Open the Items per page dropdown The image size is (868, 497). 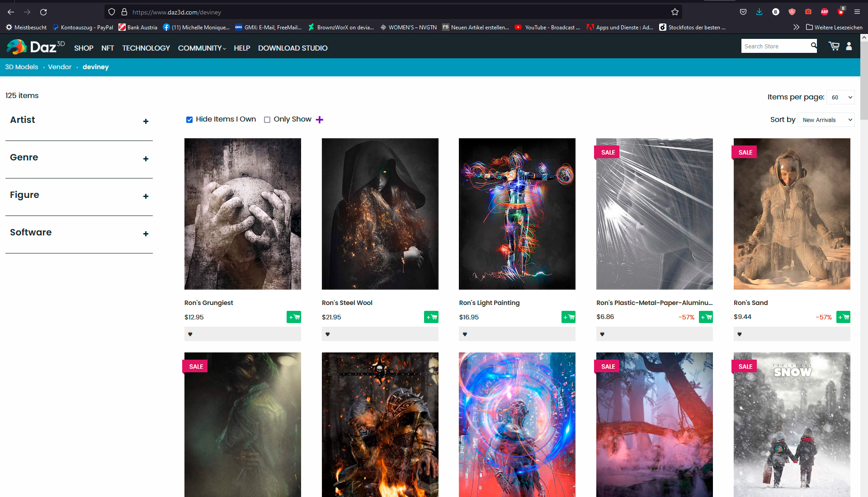pos(840,97)
